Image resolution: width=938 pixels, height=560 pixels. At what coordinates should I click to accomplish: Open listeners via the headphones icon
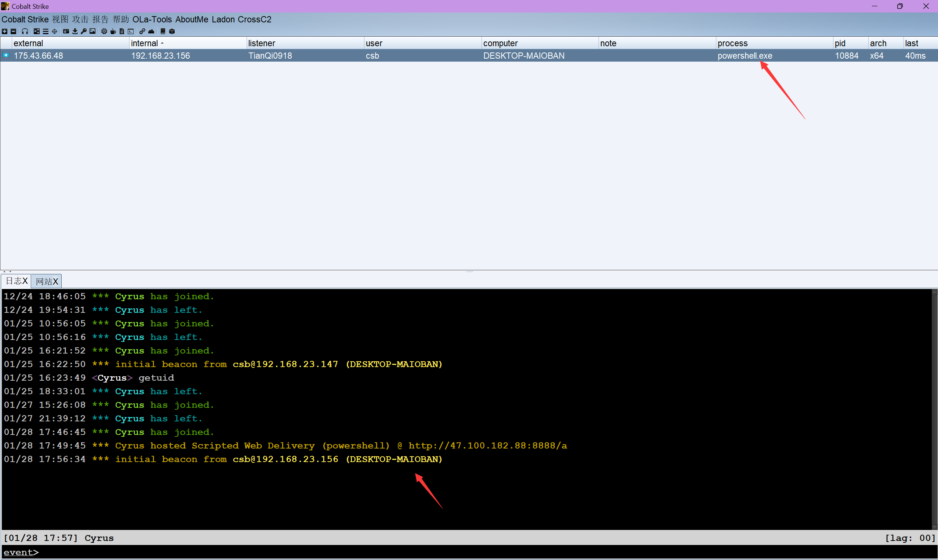tap(25, 31)
